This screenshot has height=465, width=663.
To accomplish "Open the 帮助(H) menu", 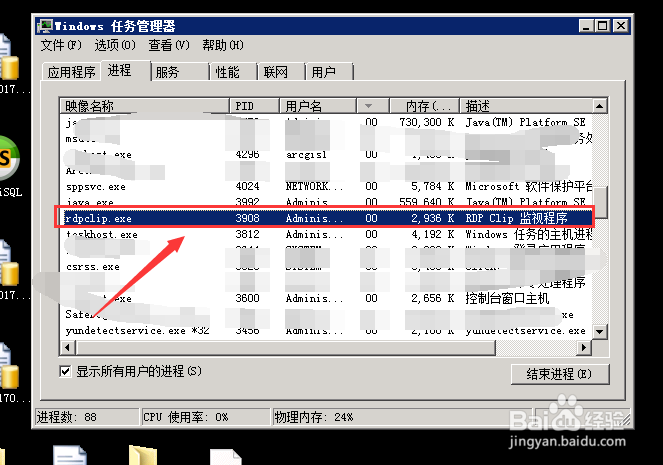I will pyautogui.click(x=223, y=45).
